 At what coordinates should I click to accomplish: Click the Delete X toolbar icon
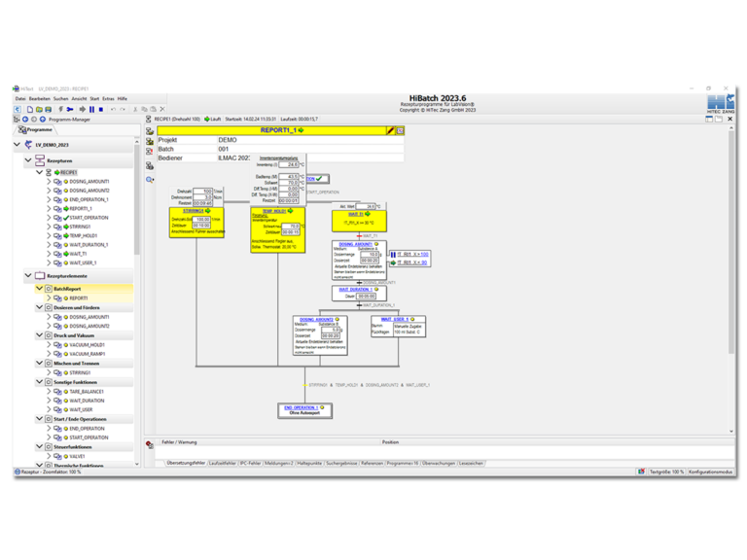point(162,109)
